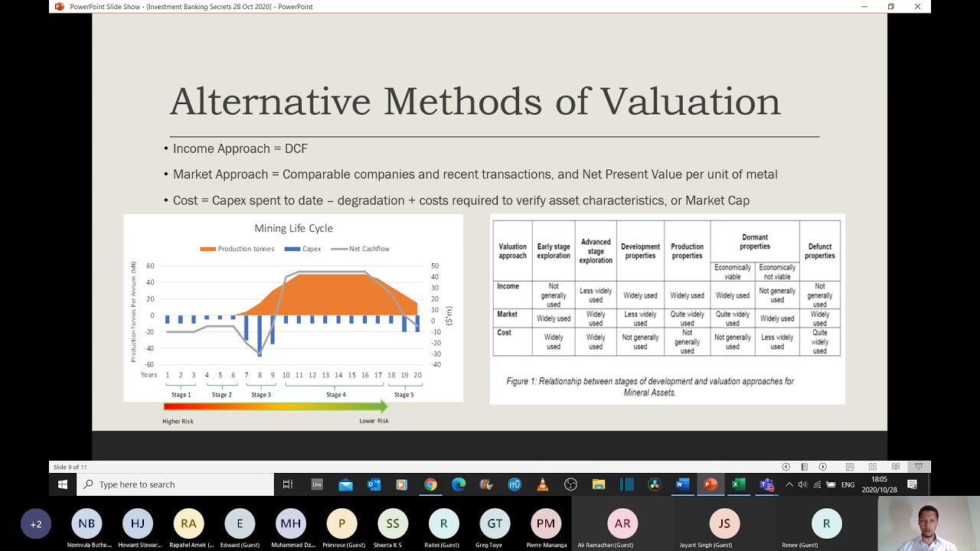Open VLC media player from the taskbar
980x551 pixels.
tap(542, 484)
